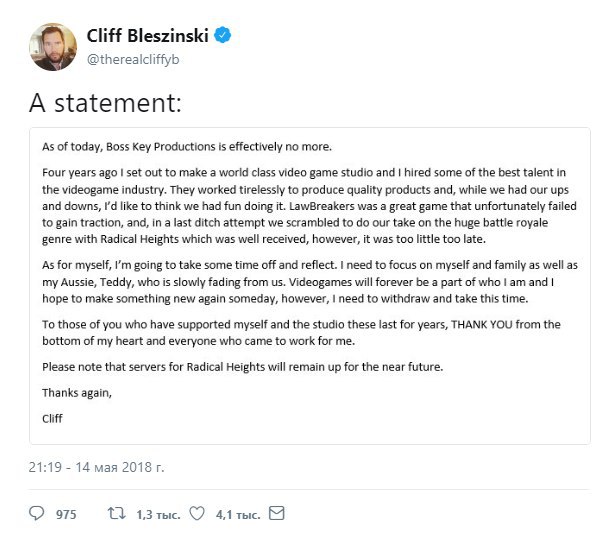607x546 pixels.
Task: Click the "A statement:" tweet text
Action: click(105, 103)
